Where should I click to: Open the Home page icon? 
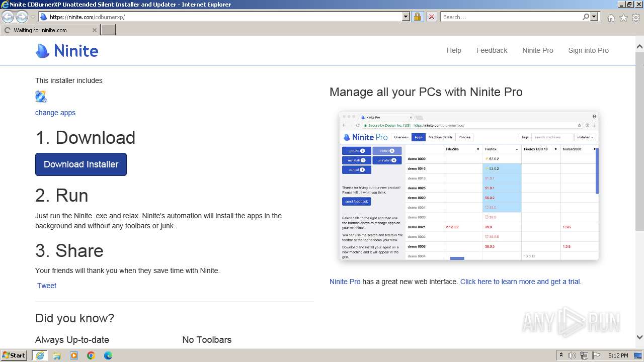pyautogui.click(x=611, y=18)
